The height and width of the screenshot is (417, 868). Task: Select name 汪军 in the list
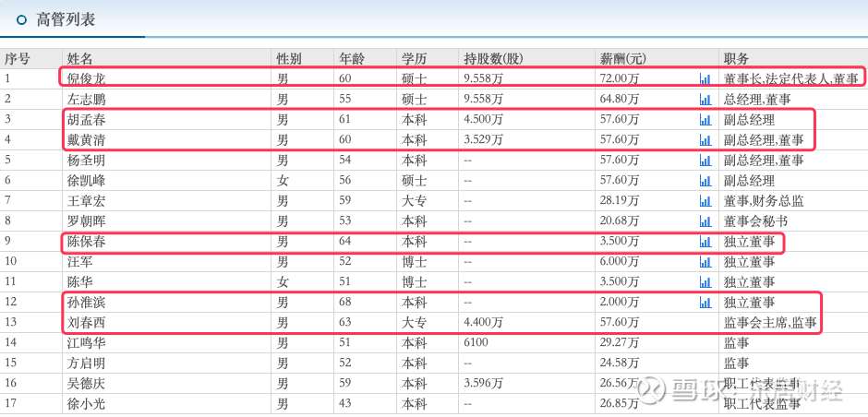pos(79,262)
